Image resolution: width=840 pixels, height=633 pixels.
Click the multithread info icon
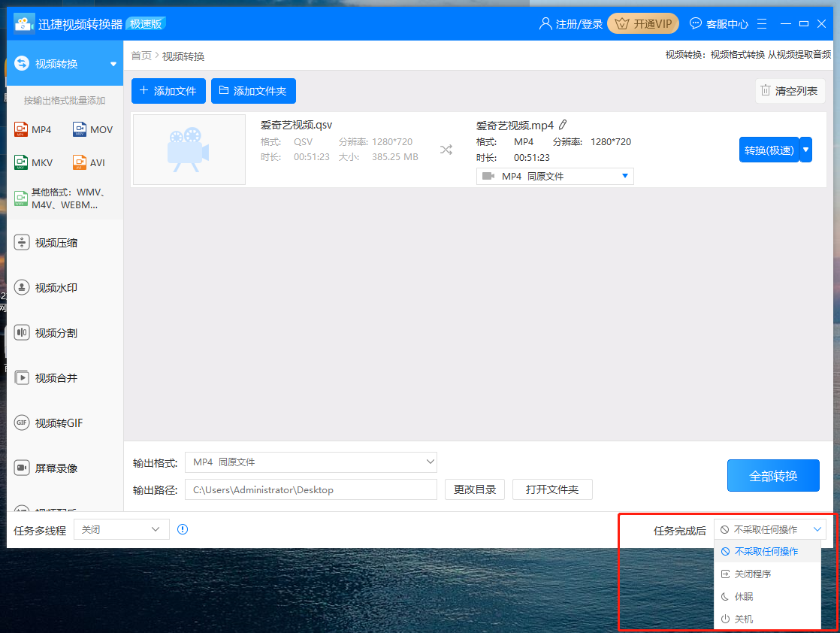183,529
